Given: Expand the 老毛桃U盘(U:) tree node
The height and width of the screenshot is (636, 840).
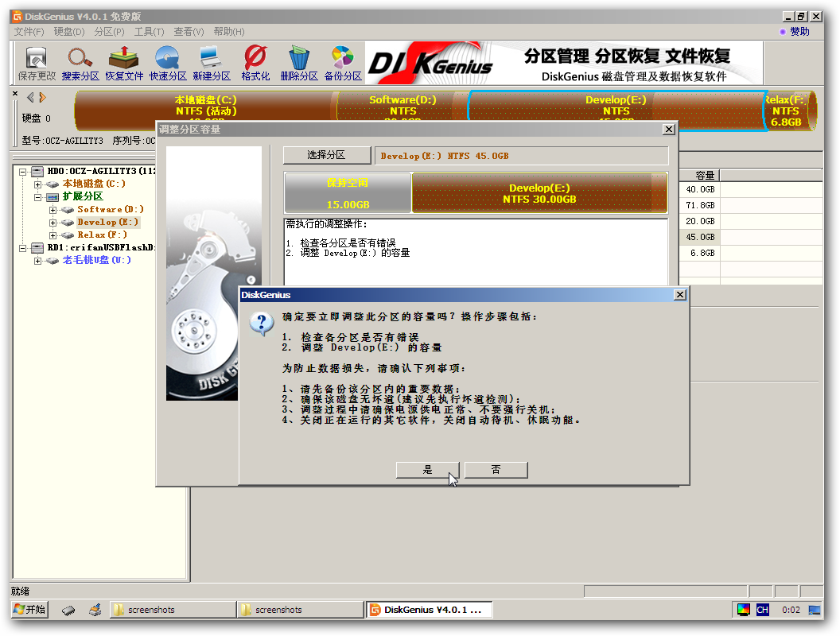Looking at the screenshot, I should coord(37,262).
